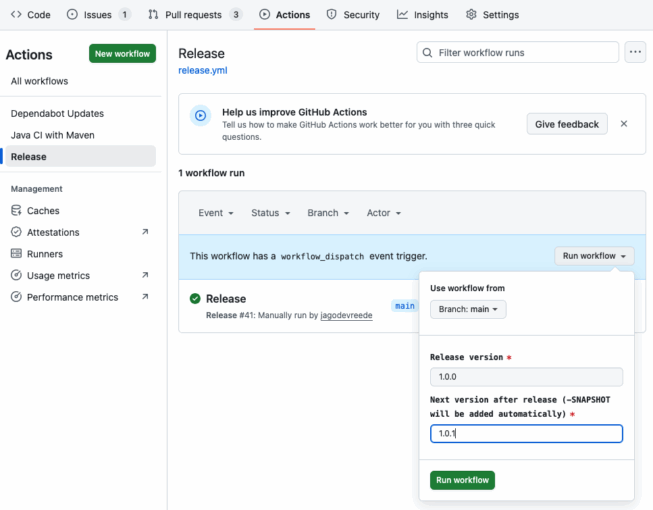Viewport: 653px width, 510px height.
Task: Open Attestations external link arrow icon
Action: pyautogui.click(x=145, y=232)
